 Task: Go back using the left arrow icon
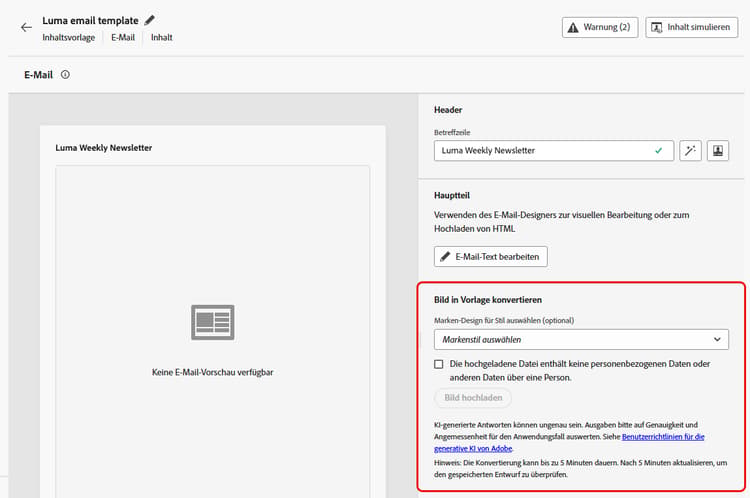26,27
